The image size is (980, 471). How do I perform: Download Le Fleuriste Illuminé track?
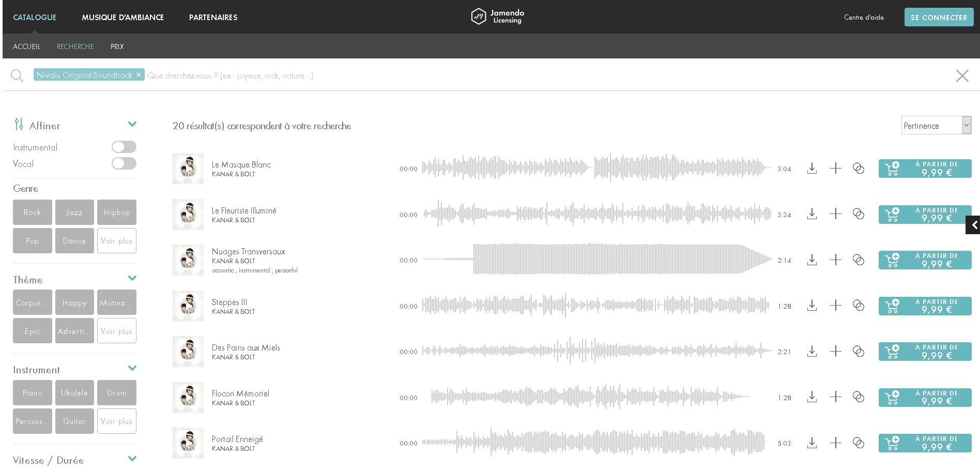click(x=812, y=214)
